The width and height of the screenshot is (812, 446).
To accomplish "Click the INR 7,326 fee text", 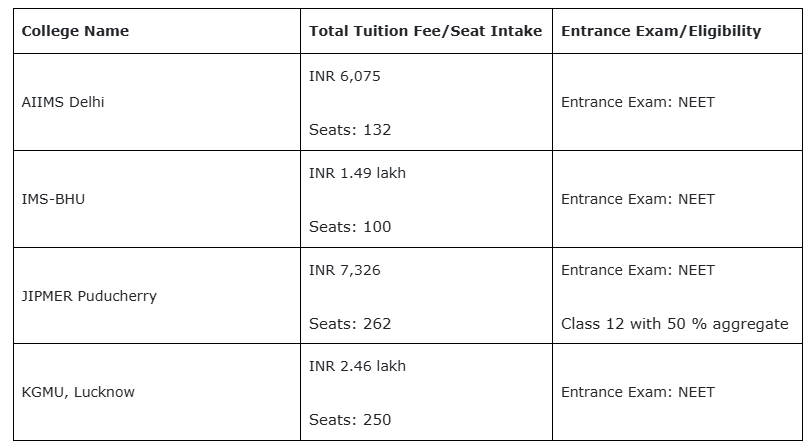I will click(x=345, y=270).
